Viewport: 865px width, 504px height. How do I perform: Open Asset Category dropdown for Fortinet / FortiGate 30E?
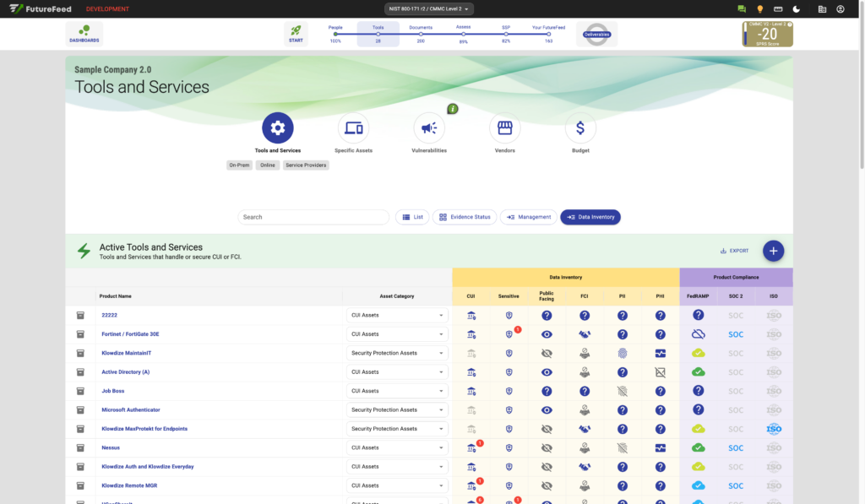click(397, 334)
